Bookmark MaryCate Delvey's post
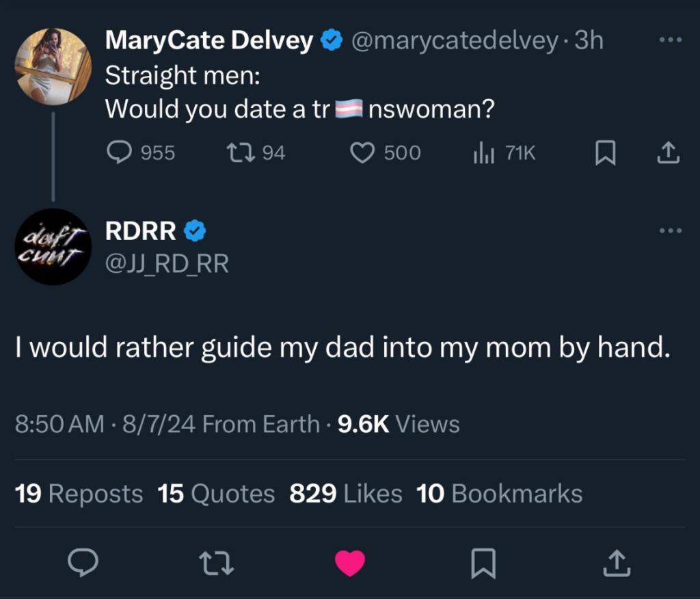This screenshot has width=700, height=599. (x=604, y=153)
